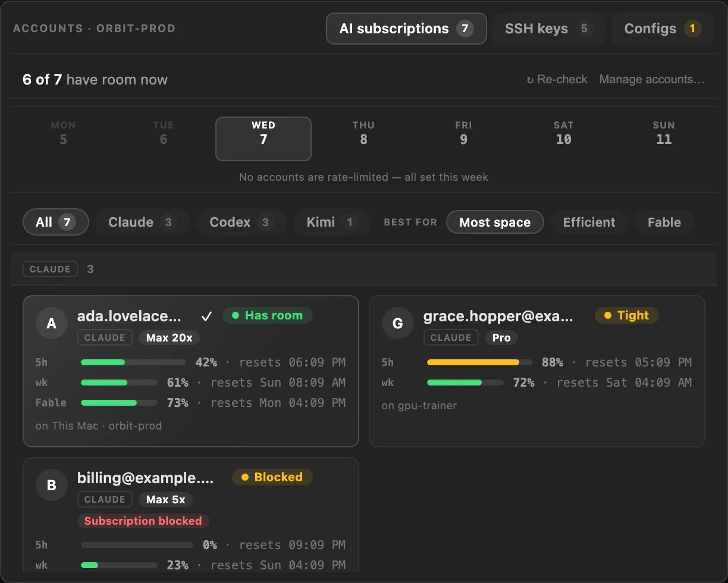This screenshot has height=583, width=728.
Task: Click the Re-check refresh link
Action: coord(557,79)
